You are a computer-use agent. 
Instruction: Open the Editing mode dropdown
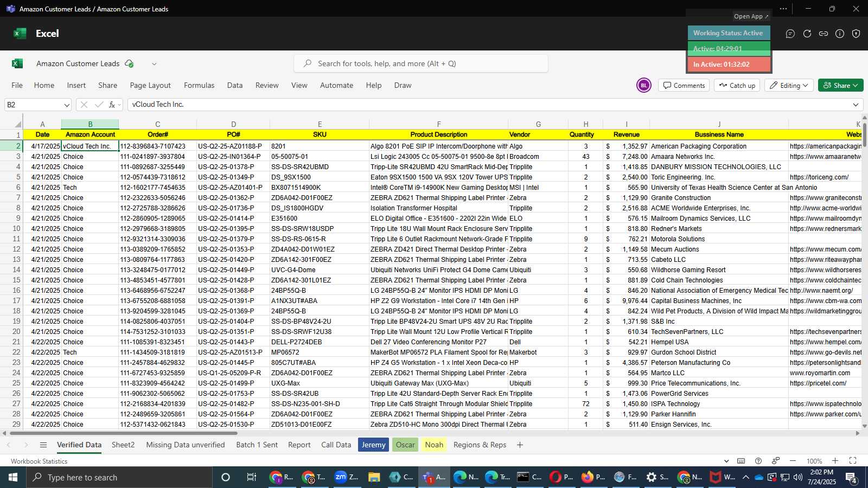(789, 86)
